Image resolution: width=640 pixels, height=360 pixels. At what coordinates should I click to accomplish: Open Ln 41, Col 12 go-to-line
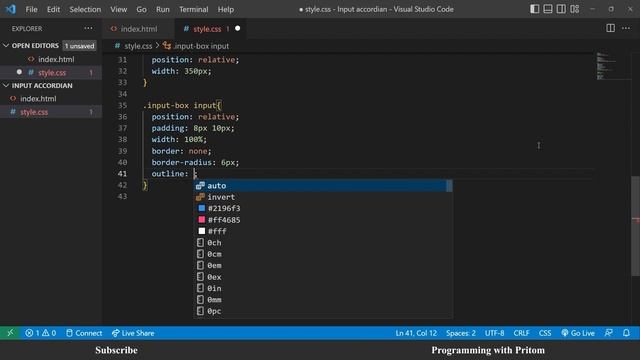[x=416, y=333]
